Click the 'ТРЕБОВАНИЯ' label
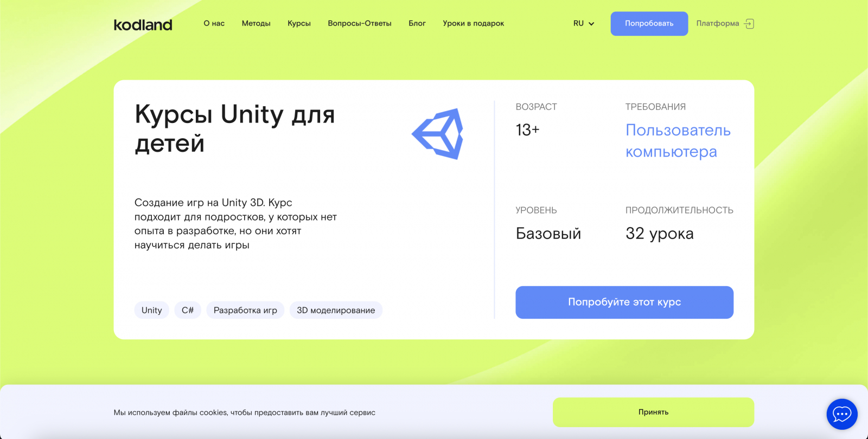 pos(656,107)
